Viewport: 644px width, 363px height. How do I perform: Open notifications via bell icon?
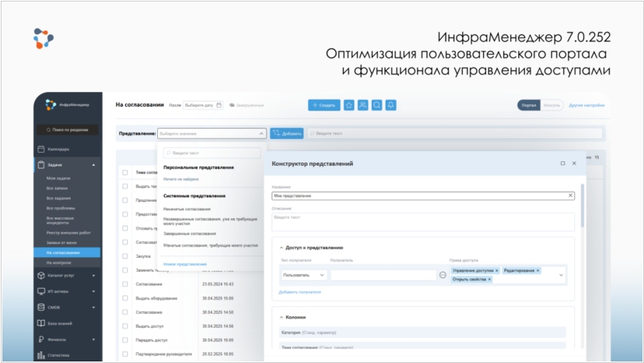(x=390, y=105)
